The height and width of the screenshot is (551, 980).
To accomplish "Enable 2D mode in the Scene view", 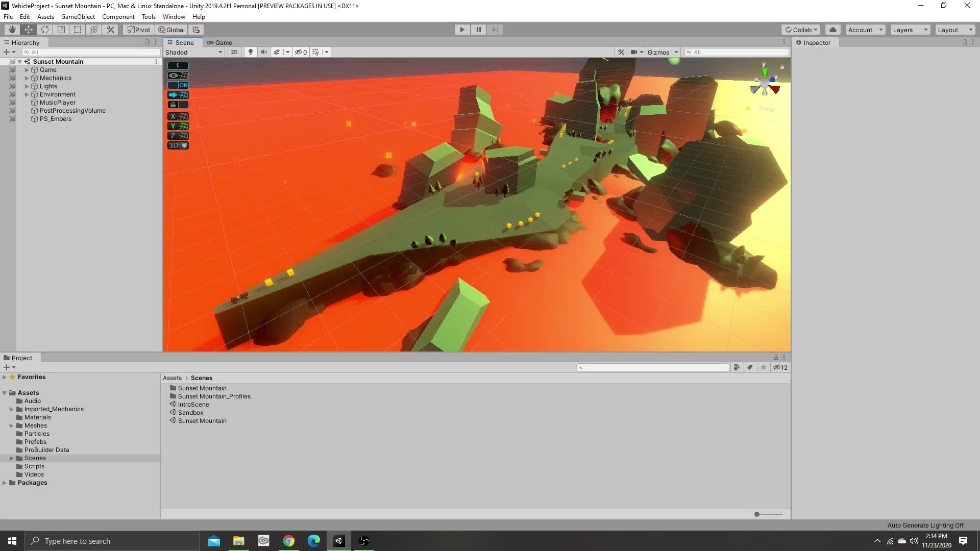I will [x=234, y=52].
